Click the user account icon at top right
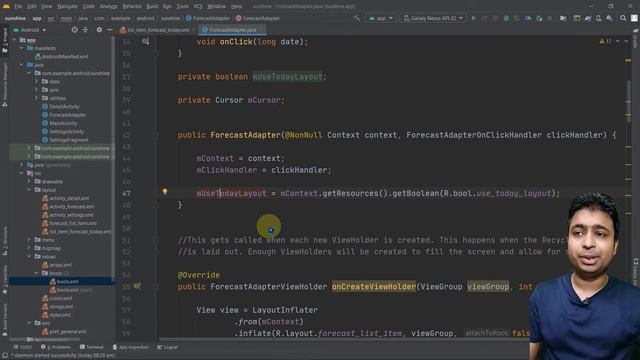 tap(634, 18)
